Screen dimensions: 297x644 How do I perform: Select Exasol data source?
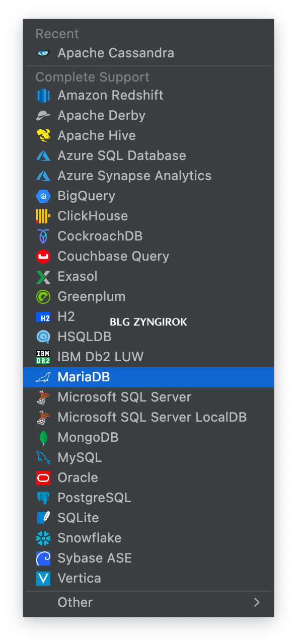(x=148, y=276)
